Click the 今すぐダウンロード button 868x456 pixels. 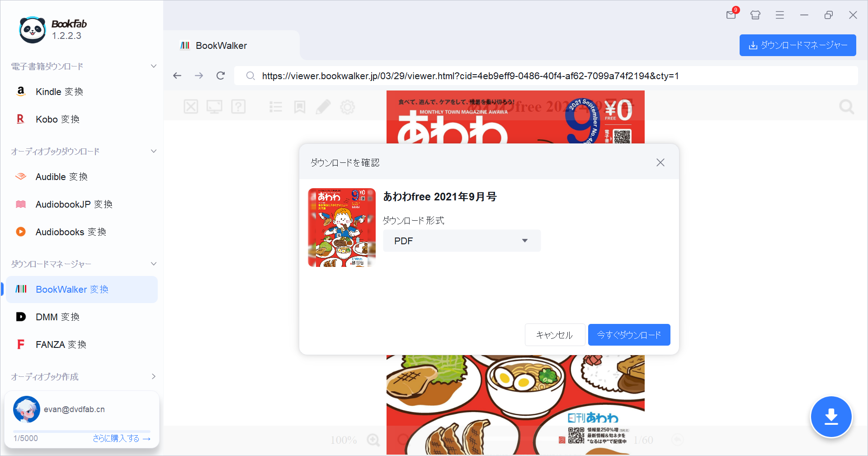tap(629, 335)
